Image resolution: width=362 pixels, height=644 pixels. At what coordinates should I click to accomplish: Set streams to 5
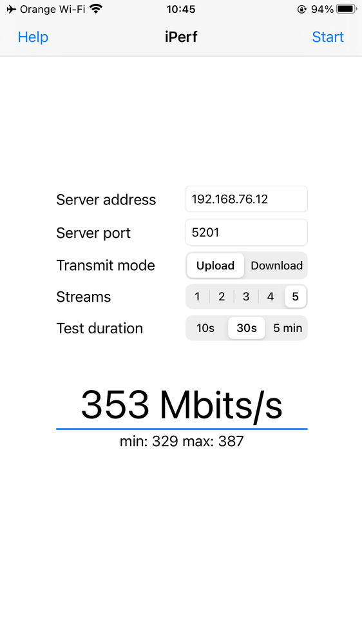point(295,297)
